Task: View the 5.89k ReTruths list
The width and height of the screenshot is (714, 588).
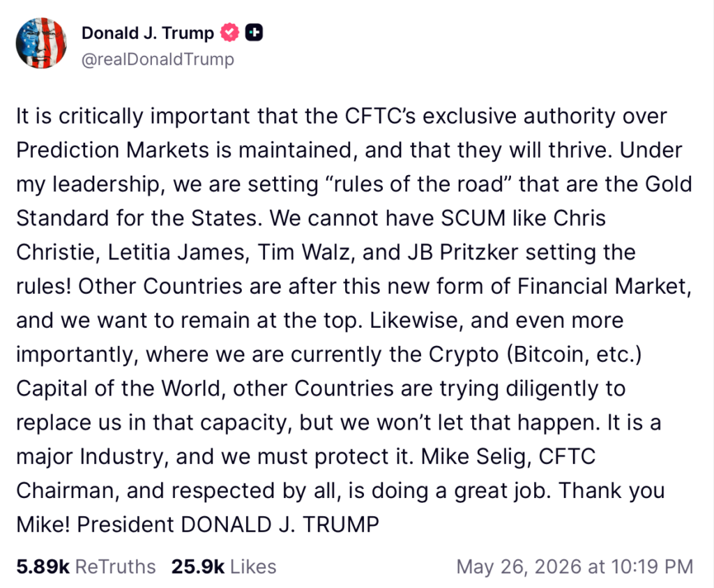Action: (86, 567)
